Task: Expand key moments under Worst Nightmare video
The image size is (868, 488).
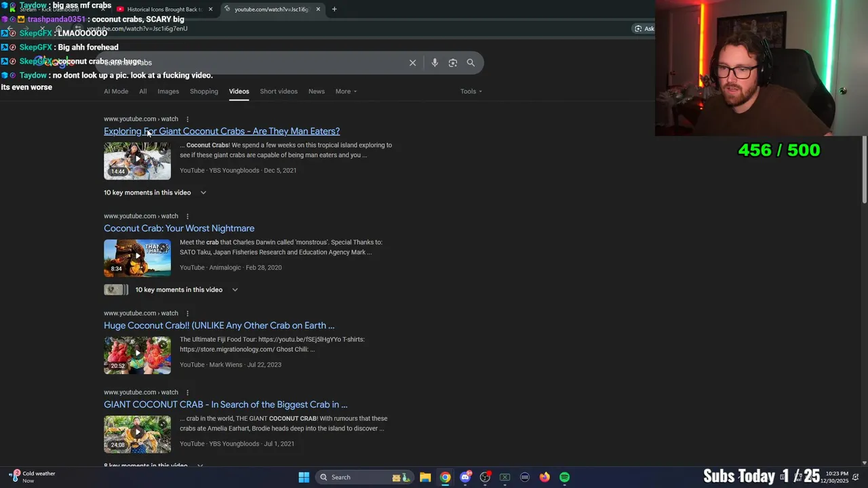Action: 172,289
